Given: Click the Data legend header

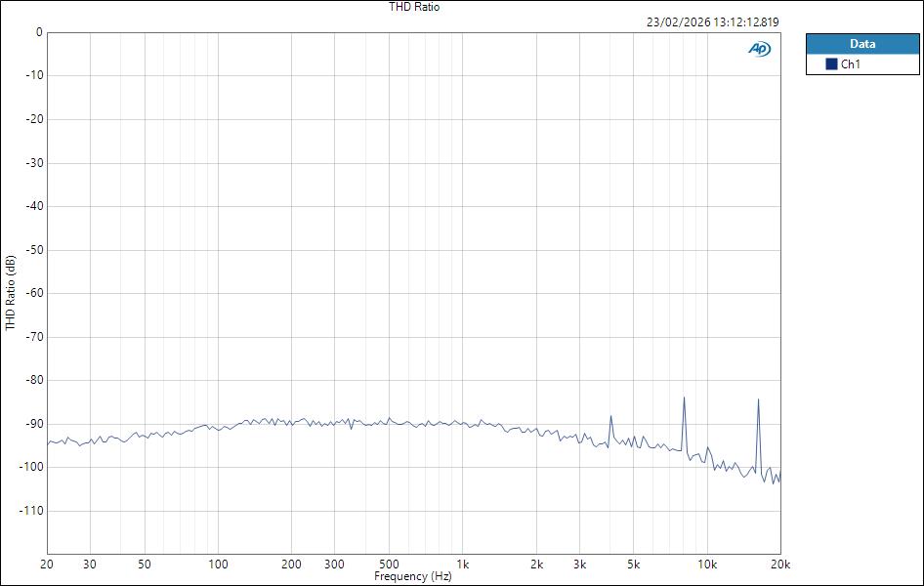Looking at the screenshot, I should 861,43.
